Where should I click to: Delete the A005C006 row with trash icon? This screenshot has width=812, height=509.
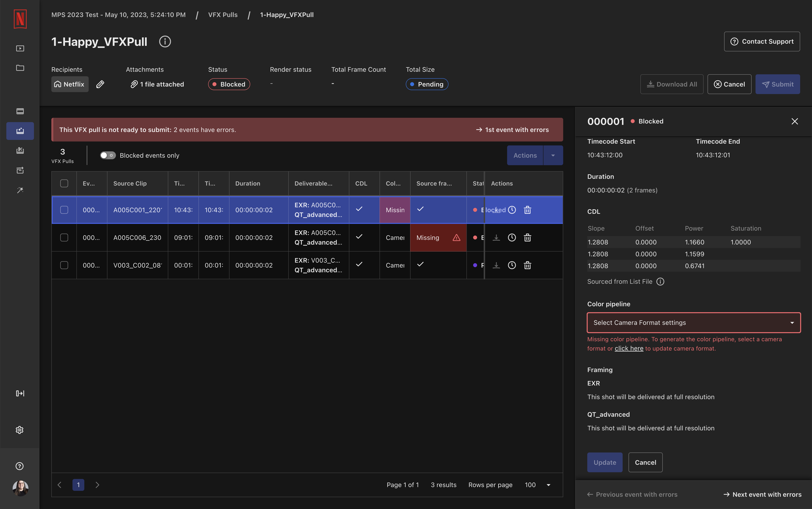[x=527, y=238]
